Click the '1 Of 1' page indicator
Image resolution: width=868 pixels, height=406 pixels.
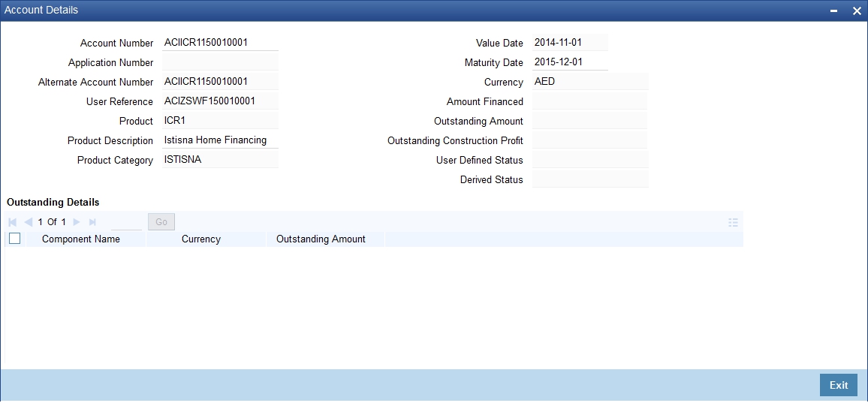coord(52,222)
